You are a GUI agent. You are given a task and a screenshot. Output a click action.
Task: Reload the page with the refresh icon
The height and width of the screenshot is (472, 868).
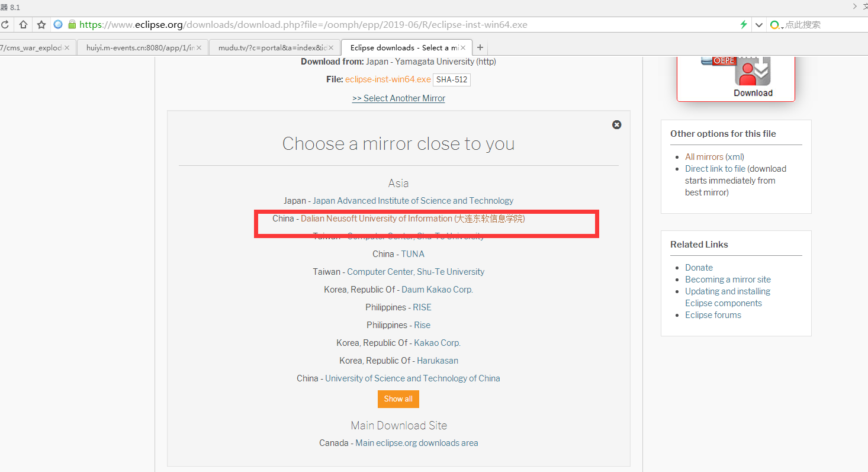(5, 25)
